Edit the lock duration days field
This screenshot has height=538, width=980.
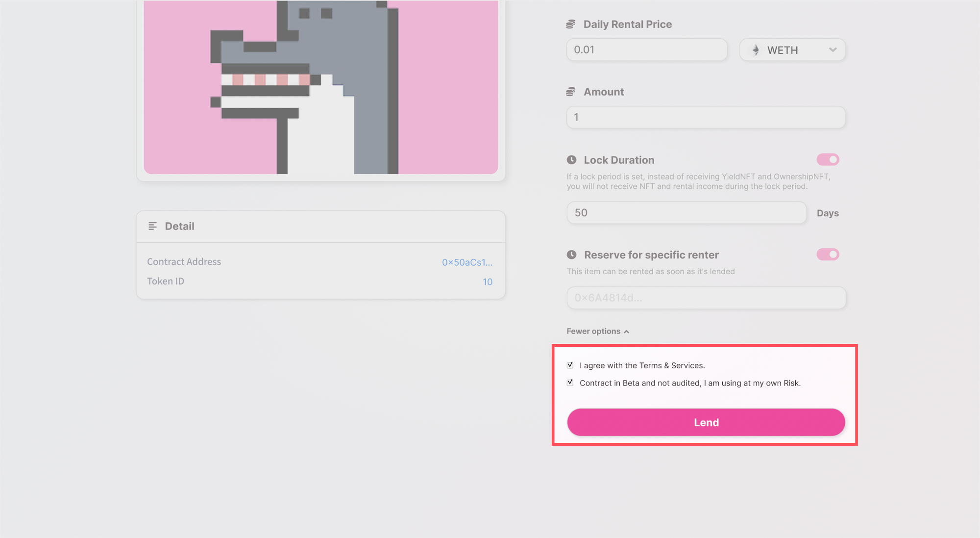686,213
